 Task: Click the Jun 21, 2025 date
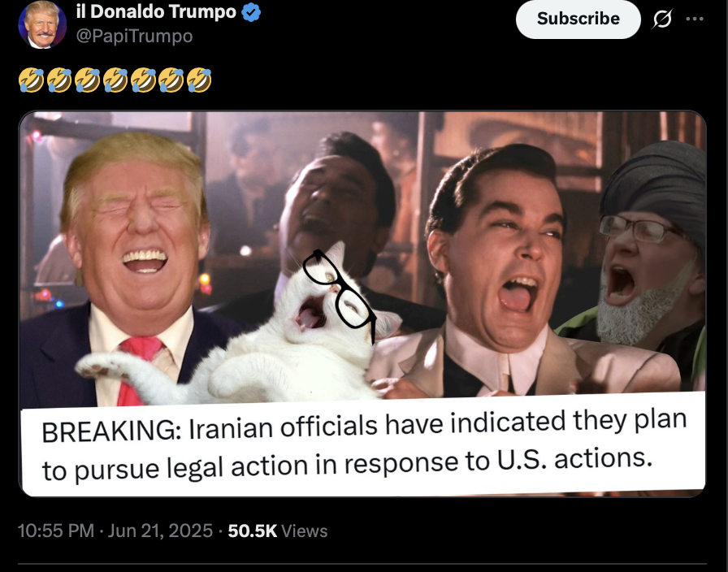pos(160,531)
